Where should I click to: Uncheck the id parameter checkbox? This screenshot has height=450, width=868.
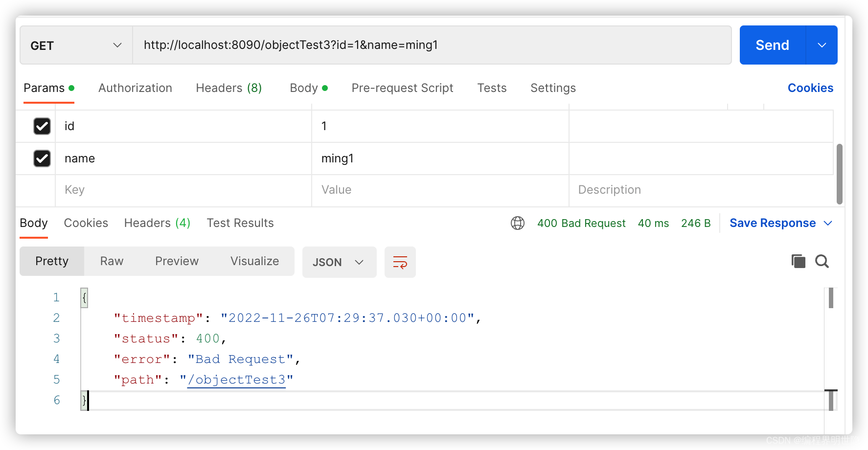pyautogui.click(x=42, y=126)
